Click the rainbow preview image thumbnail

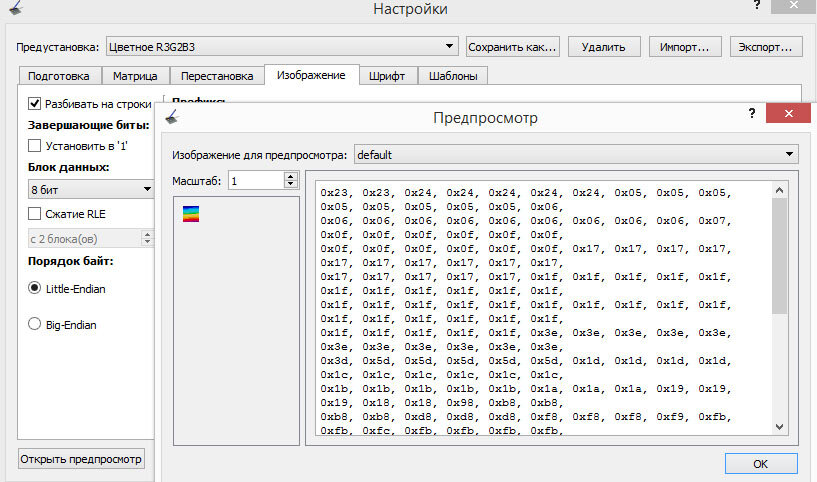coord(191,214)
